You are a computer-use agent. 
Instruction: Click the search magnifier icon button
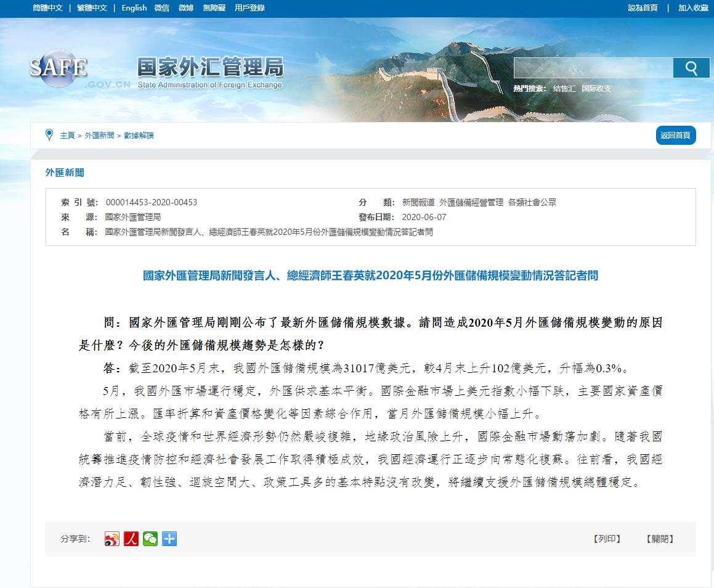click(691, 68)
